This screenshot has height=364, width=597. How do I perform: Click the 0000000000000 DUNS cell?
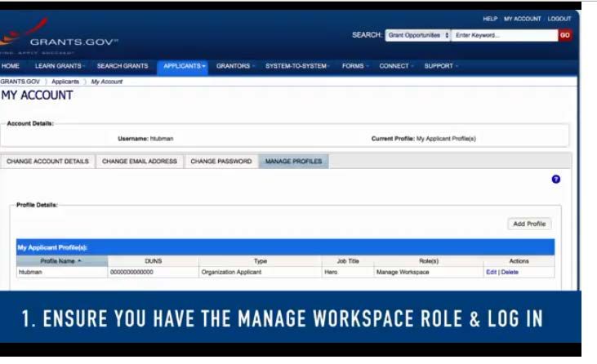(x=154, y=272)
